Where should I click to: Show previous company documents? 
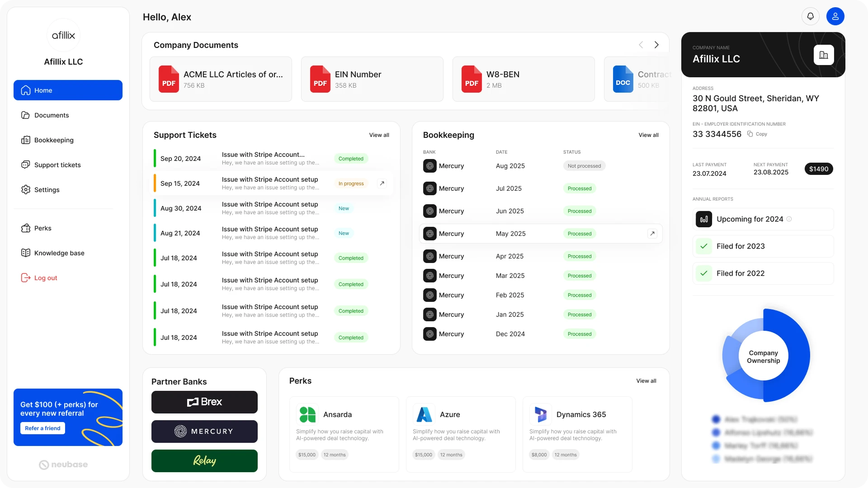pos(641,45)
